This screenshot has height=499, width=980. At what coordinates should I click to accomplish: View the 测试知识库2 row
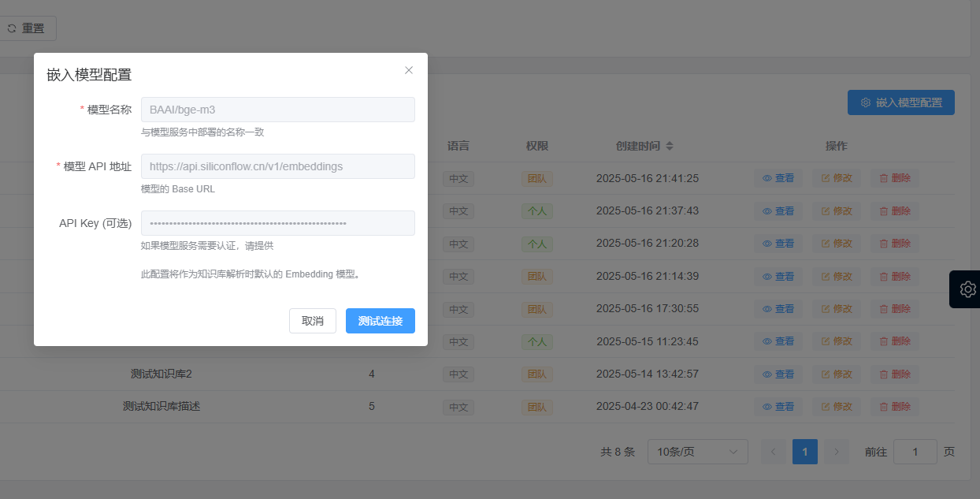point(778,374)
